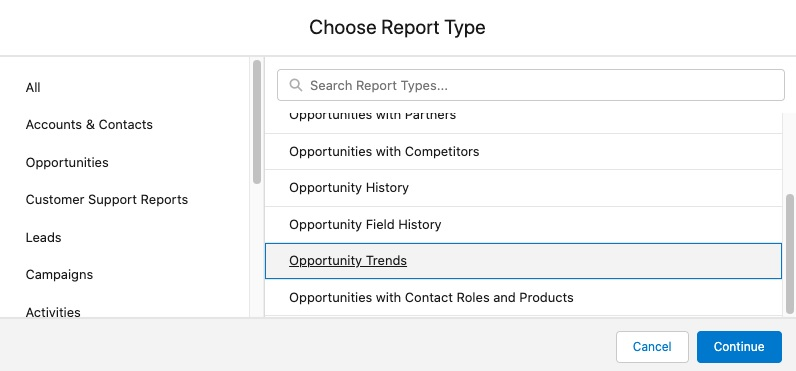796x371 pixels.
Task: Click the report types list scrollbar
Action: (x=789, y=254)
